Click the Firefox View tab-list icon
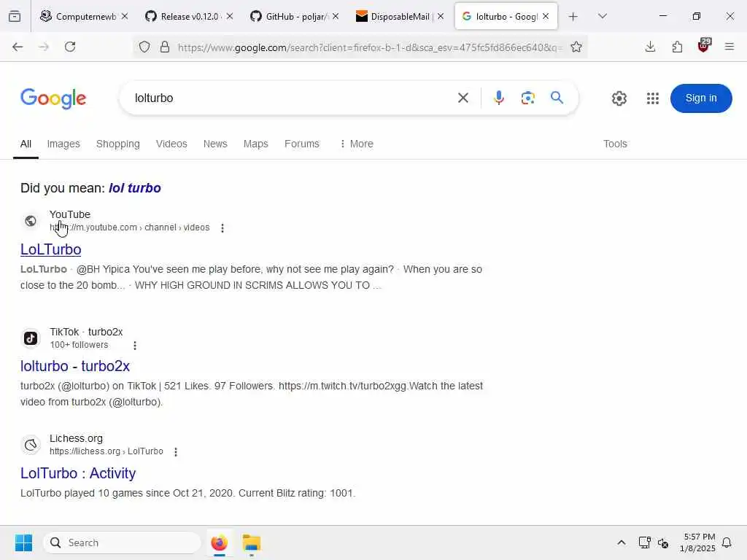 15,16
